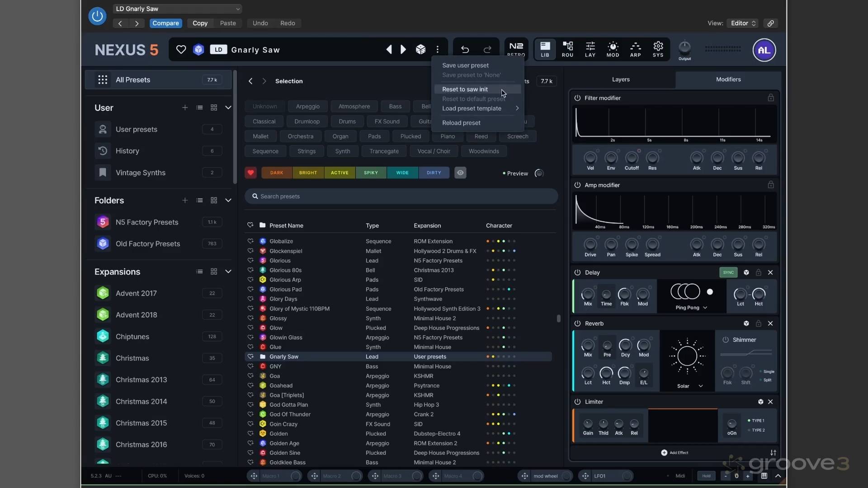Toggle the Delay effect power button
The width and height of the screenshot is (868, 488).
(x=577, y=272)
